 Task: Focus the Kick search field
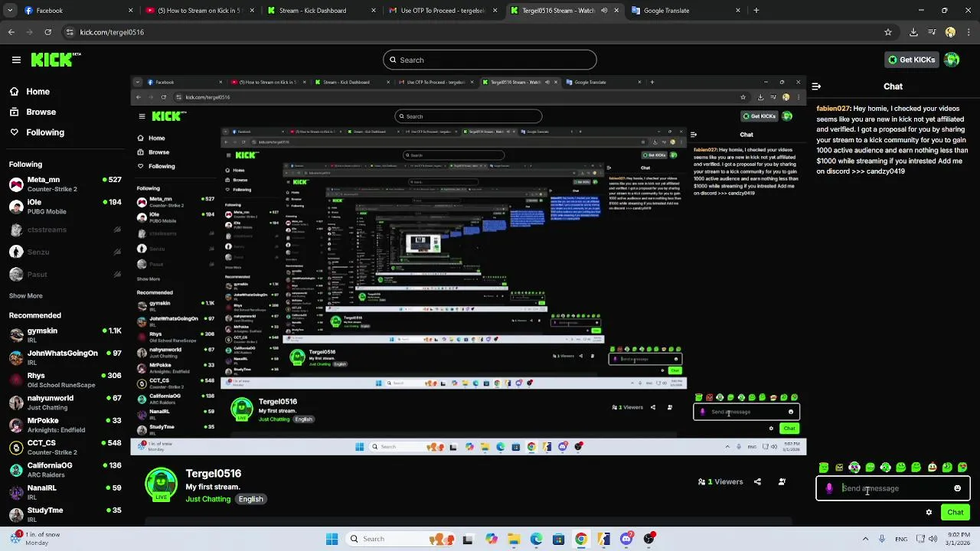(490, 60)
